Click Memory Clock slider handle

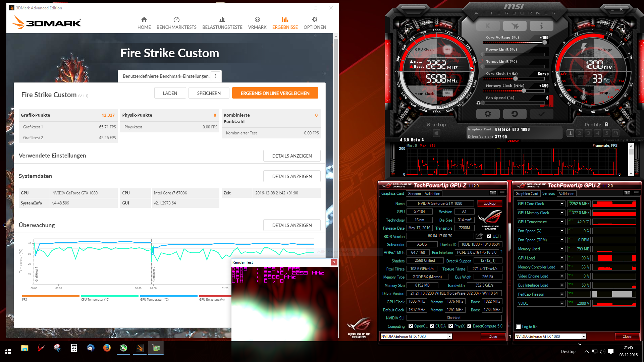[524, 91]
